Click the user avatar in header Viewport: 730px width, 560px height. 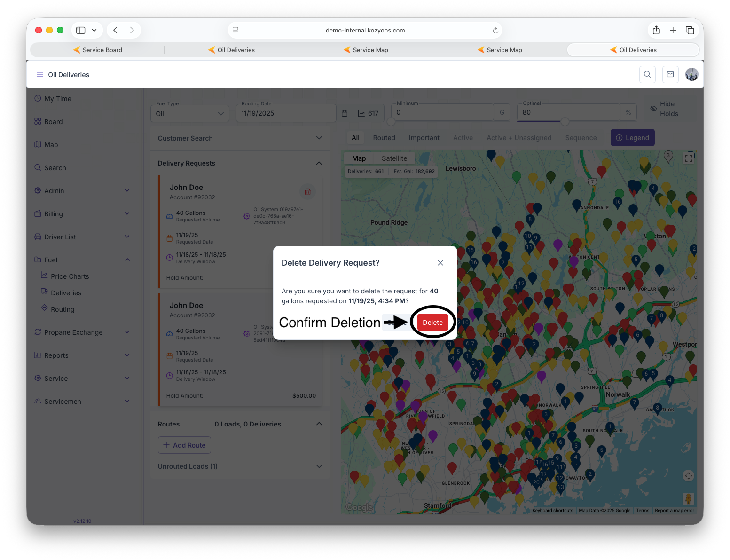coord(691,74)
